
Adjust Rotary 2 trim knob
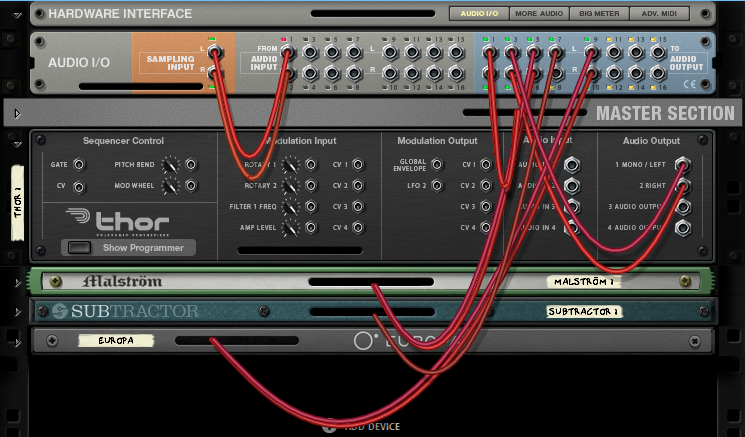pos(291,186)
